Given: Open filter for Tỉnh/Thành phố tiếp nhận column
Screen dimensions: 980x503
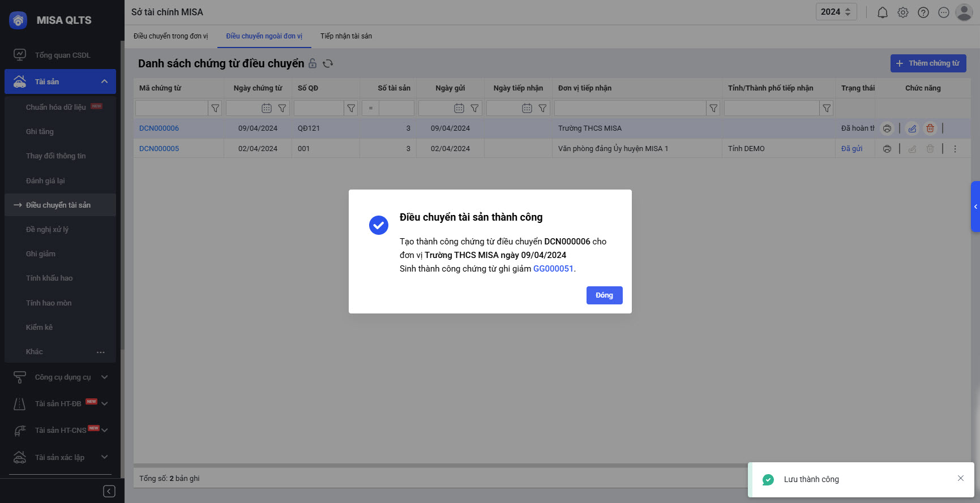Looking at the screenshot, I should coord(827,108).
